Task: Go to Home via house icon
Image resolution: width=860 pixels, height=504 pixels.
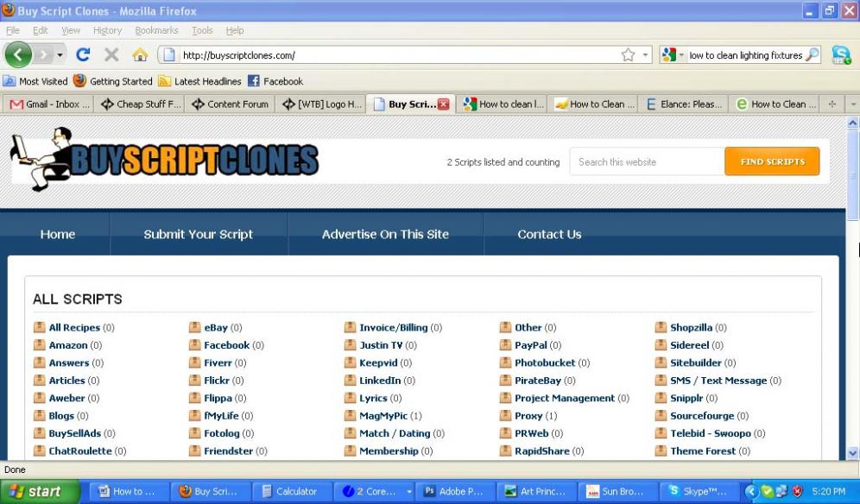Action: [140, 55]
